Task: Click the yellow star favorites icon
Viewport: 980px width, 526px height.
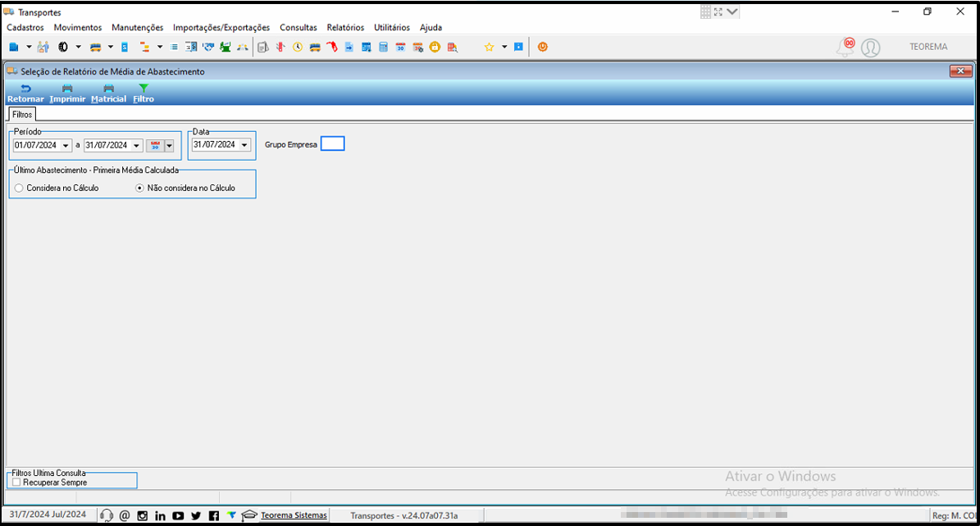Action: point(490,47)
